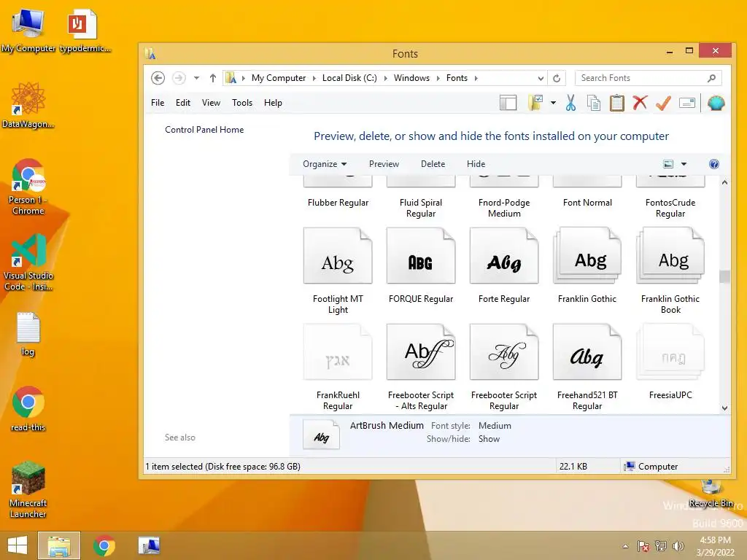Select Freebooter Script - Alts Regular font

421,367
